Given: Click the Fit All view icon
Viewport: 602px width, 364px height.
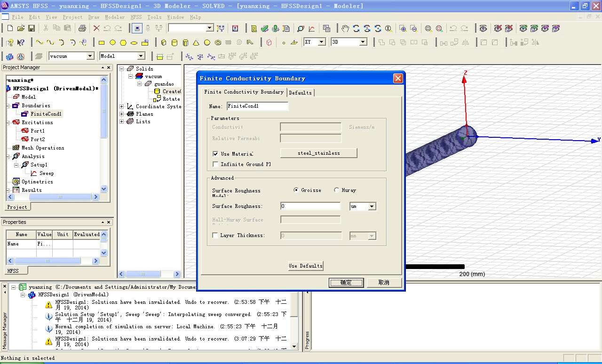Looking at the screenshot, I should point(428,28).
